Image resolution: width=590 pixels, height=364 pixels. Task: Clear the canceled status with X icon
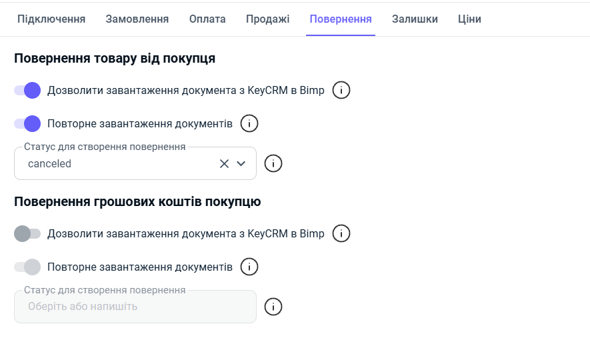point(224,164)
